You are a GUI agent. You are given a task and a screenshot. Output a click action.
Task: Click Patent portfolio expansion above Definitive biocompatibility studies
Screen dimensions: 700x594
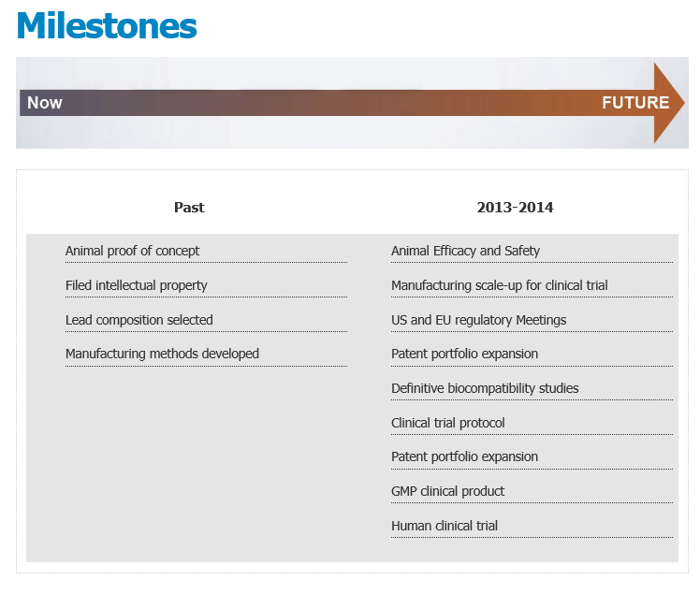click(464, 354)
